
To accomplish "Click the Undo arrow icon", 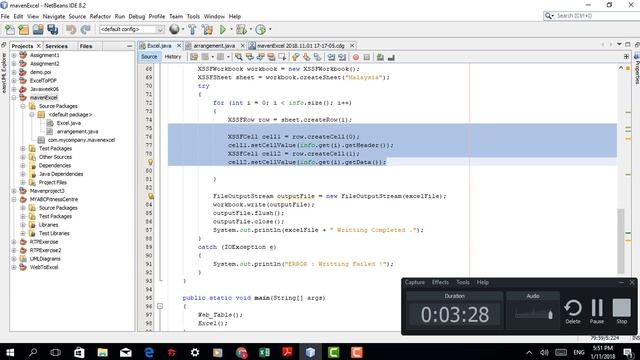I will [x=71, y=29].
